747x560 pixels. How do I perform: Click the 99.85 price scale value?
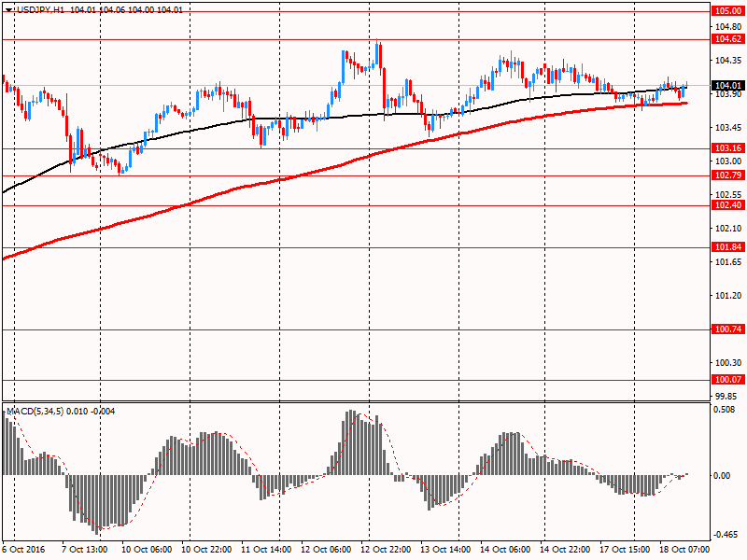728,396
